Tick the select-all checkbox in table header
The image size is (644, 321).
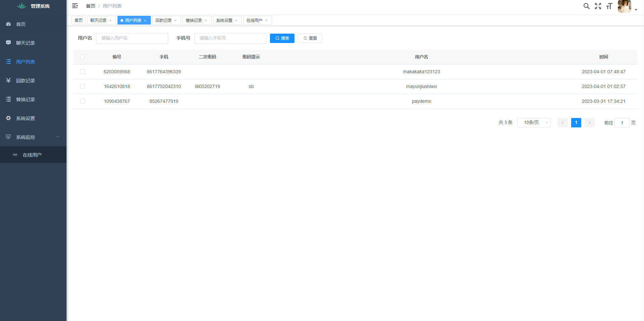click(83, 57)
